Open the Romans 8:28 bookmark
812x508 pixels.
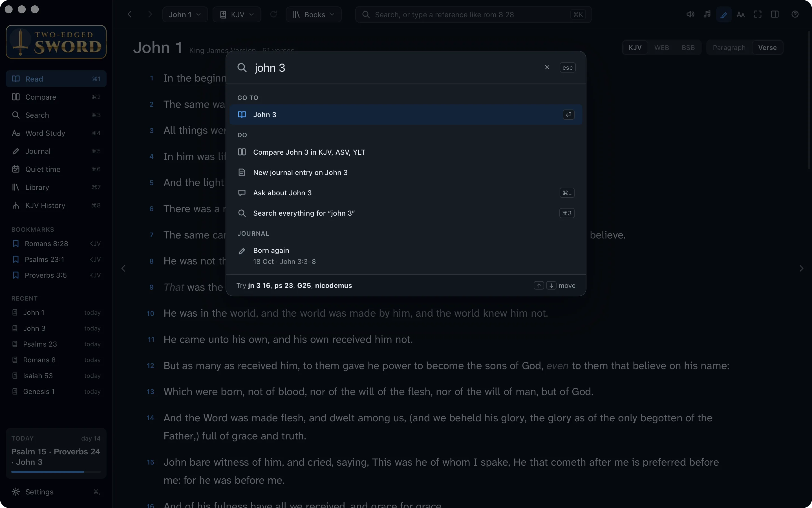56,244
